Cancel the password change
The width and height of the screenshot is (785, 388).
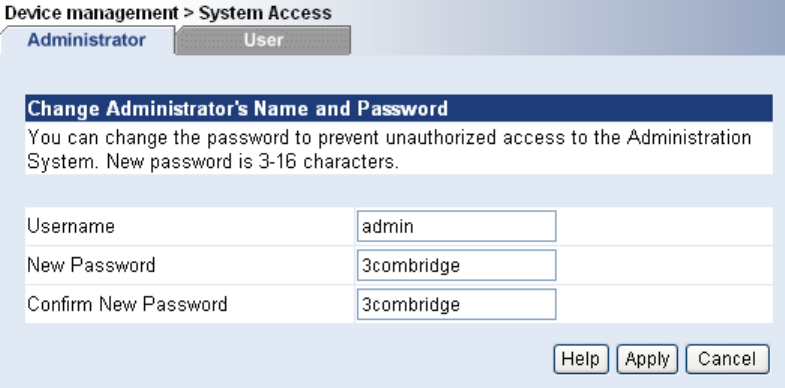pos(727,359)
